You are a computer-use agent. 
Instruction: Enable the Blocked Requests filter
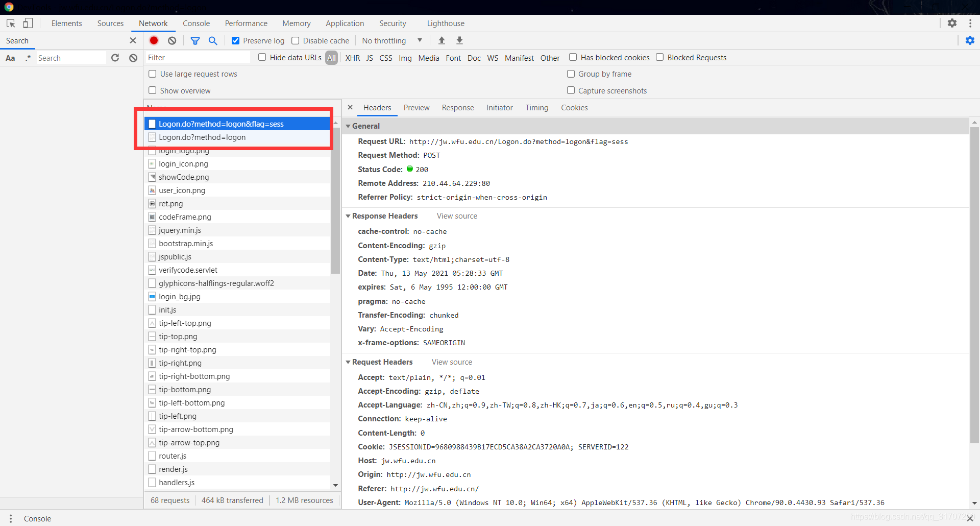[659, 57]
